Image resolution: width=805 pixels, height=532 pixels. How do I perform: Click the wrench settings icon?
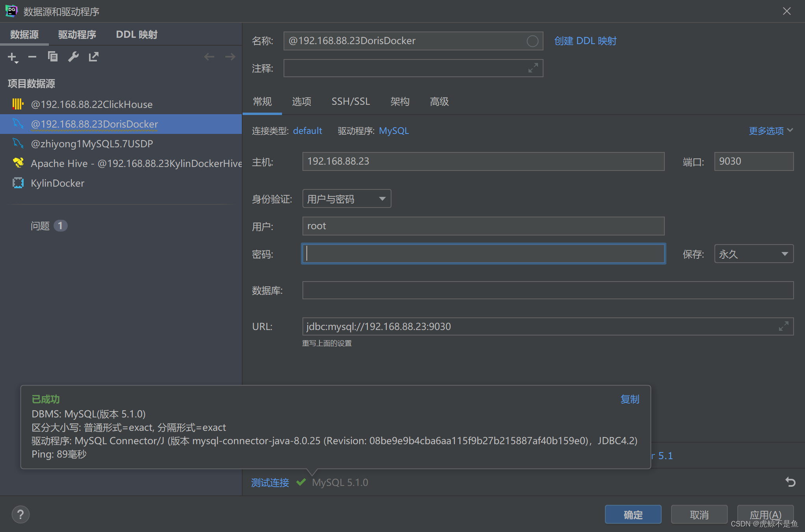[73, 57]
